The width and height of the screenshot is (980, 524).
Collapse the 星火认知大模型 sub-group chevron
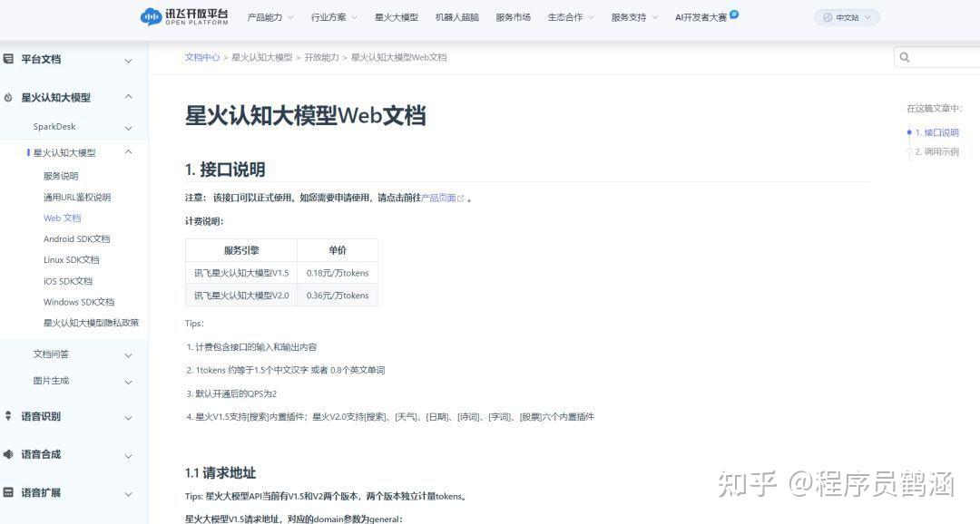pyautogui.click(x=128, y=151)
